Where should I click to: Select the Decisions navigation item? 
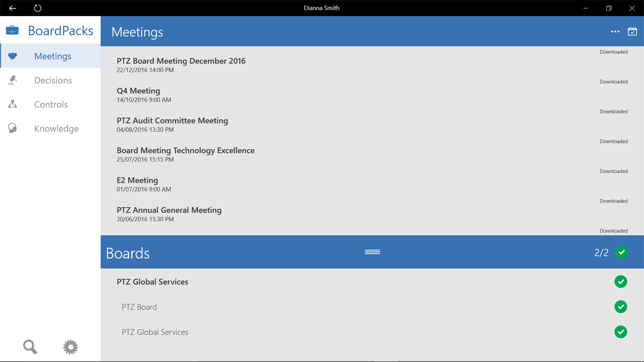(51, 80)
